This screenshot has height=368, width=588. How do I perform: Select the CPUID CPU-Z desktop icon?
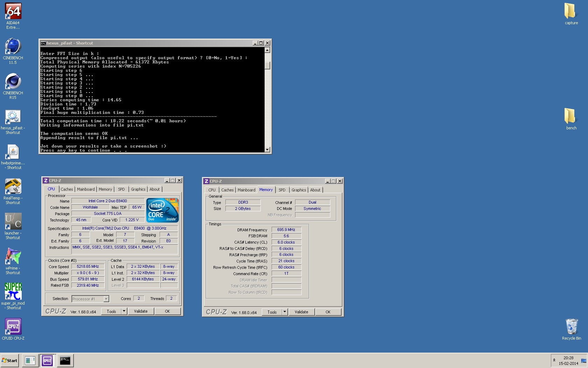pos(13,329)
